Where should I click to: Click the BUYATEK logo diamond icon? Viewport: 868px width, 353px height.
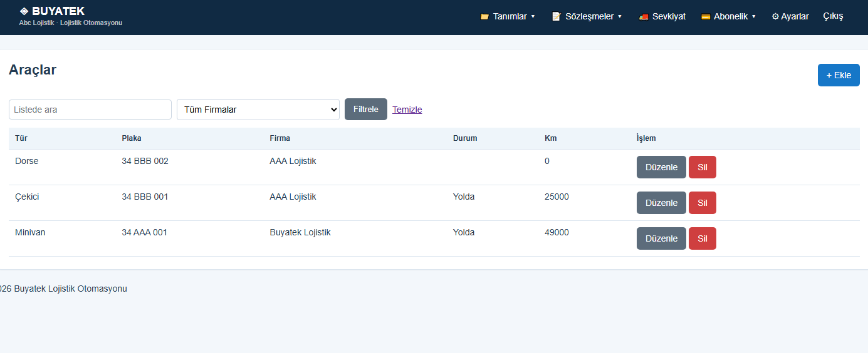pos(24,11)
